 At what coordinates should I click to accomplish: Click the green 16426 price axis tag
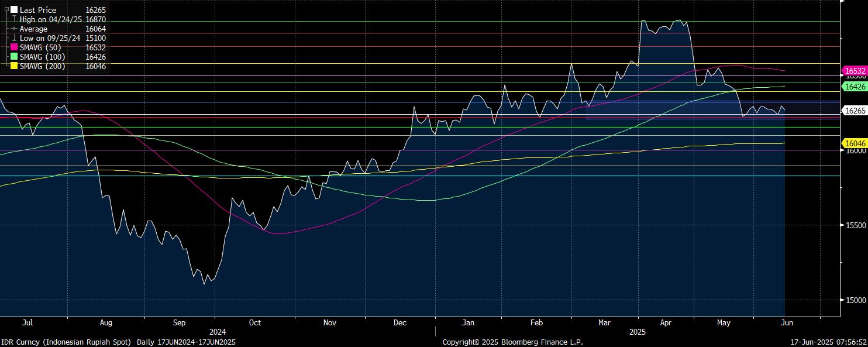pyautogui.click(x=854, y=86)
